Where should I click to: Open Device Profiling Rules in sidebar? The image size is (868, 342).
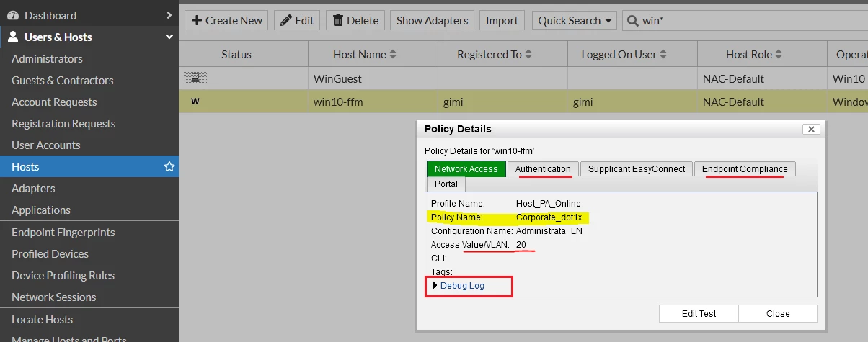click(63, 275)
